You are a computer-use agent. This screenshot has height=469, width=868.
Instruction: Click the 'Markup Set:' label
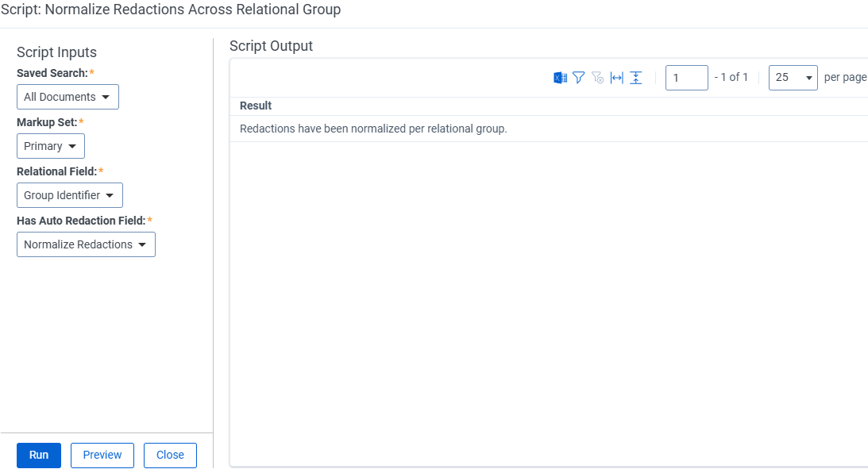coord(47,122)
